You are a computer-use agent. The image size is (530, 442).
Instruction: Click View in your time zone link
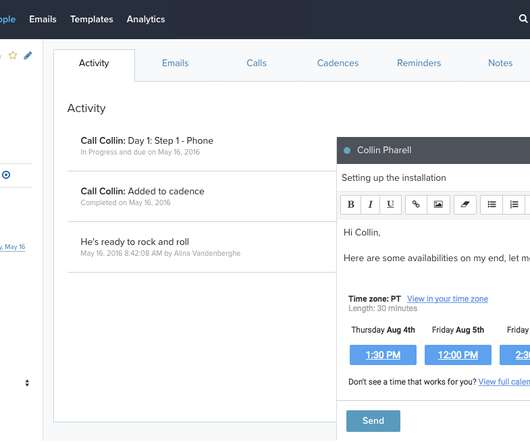pyautogui.click(x=448, y=299)
